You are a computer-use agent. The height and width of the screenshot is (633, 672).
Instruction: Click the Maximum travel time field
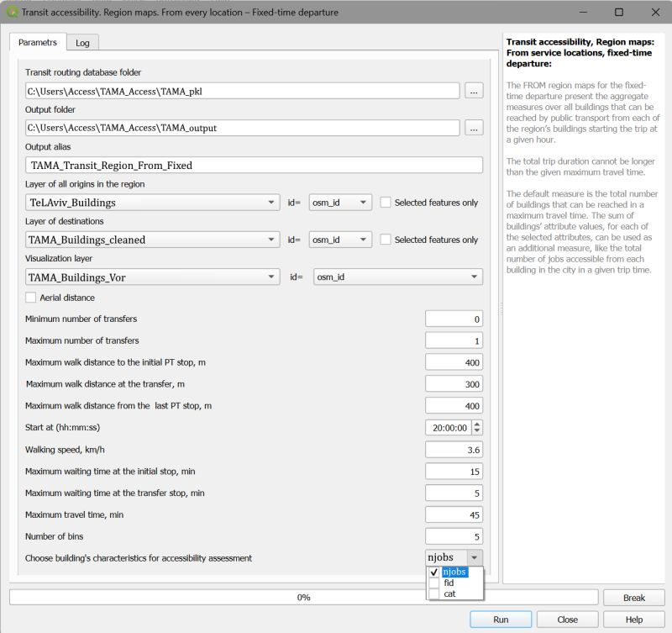click(454, 515)
